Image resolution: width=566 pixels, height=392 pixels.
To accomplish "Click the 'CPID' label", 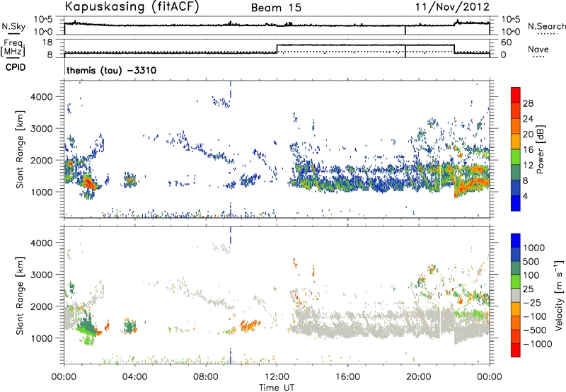I will (x=16, y=67).
